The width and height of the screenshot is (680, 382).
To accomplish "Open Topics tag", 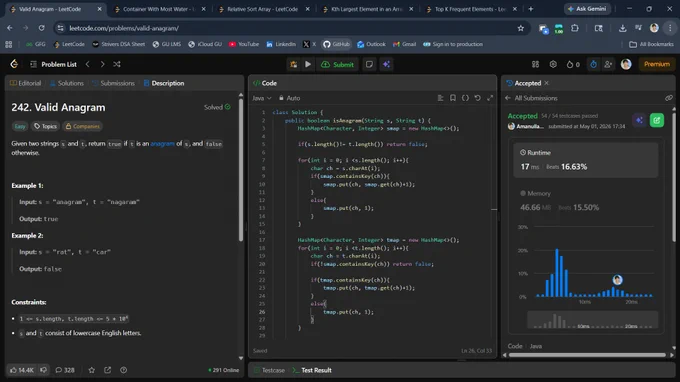I will 46,126.
